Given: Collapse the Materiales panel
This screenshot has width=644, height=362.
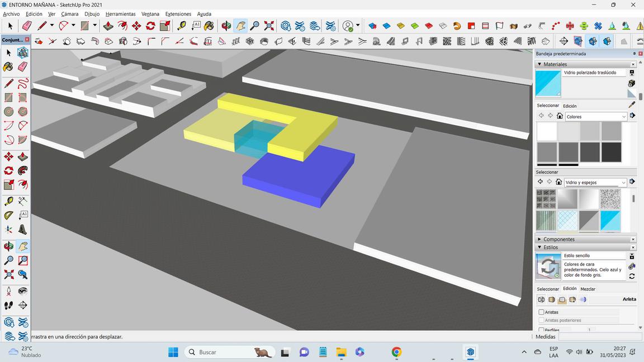Looking at the screenshot, I should (x=539, y=64).
